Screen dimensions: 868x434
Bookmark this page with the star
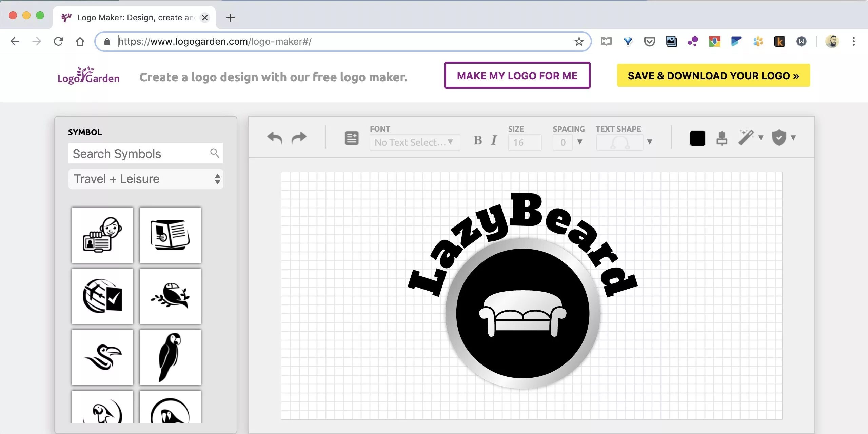[579, 41]
